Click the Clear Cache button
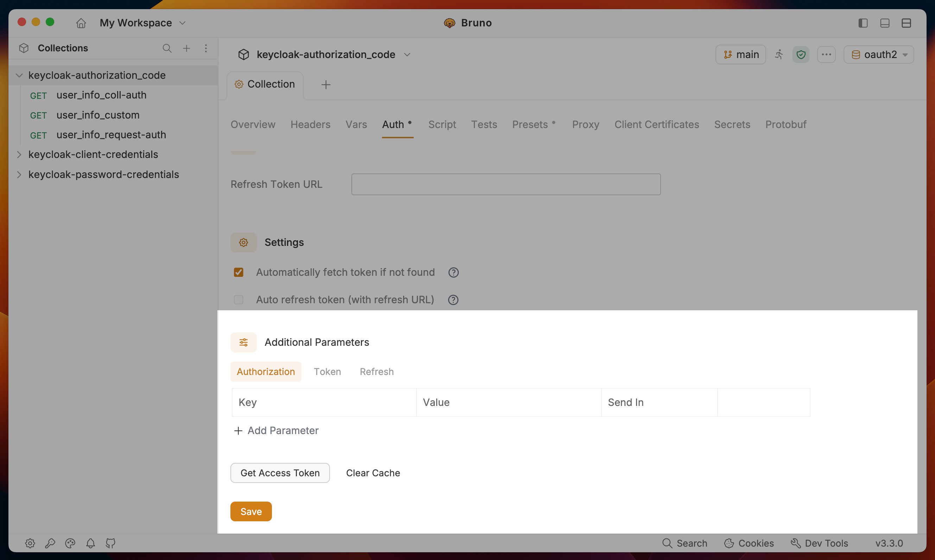 (373, 473)
